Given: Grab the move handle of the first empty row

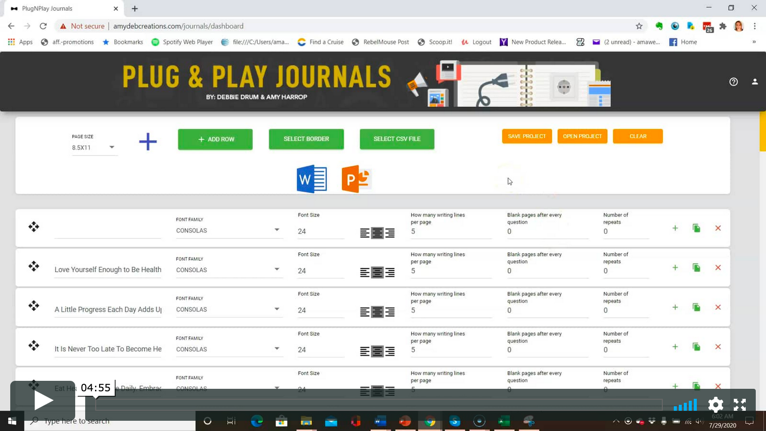Looking at the screenshot, I should (x=34, y=227).
